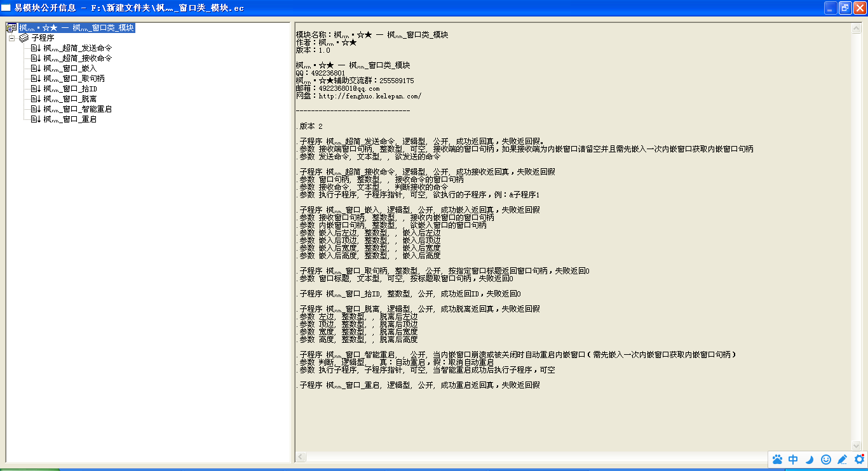The width and height of the screenshot is (868, 471).
Task: Click the 版本：1.0 line
Action: [x=313, y=50]
